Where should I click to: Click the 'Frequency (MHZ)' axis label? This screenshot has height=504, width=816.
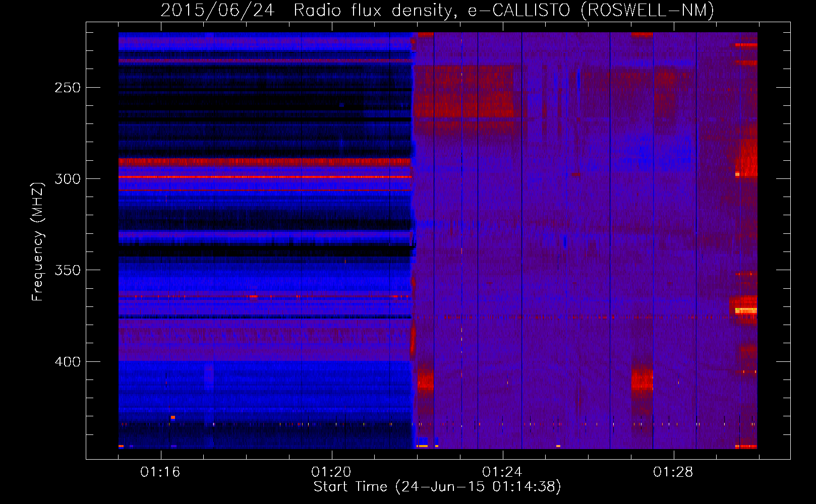38,242
